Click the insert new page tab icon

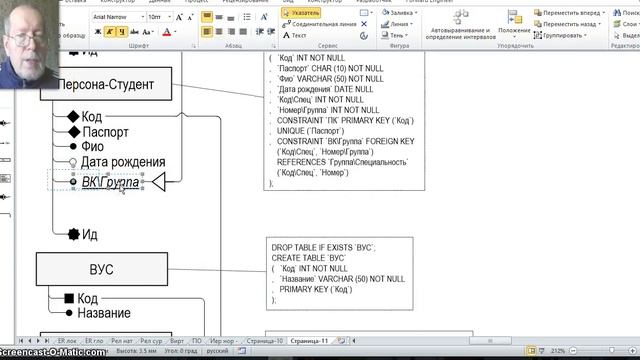click(341, 340)
